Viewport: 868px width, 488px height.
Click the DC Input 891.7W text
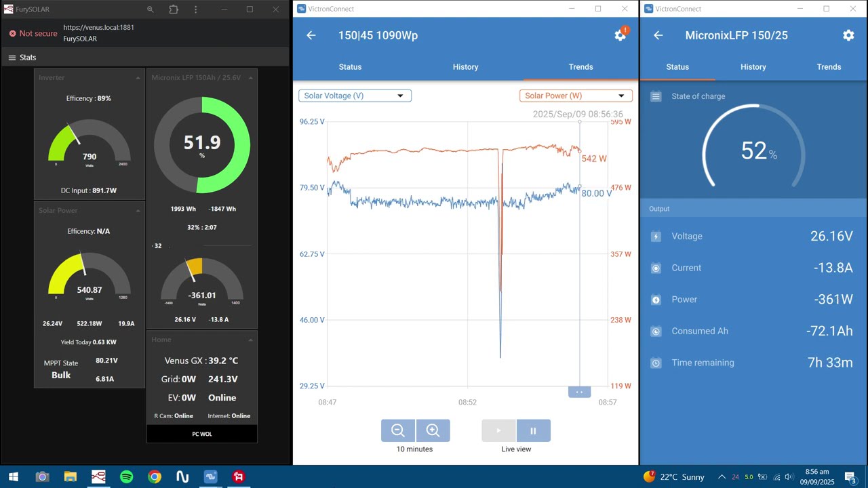coord(89,190)
